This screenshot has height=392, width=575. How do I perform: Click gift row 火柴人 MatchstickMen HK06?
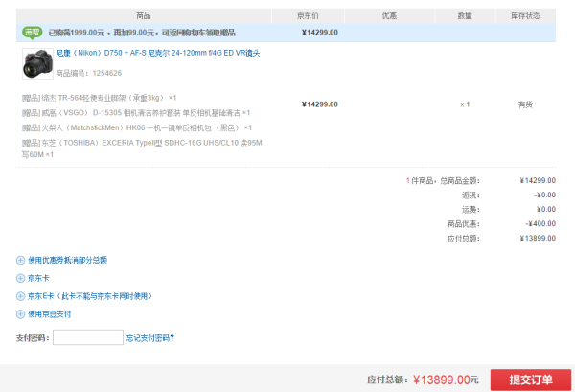(x=137, y=128)
